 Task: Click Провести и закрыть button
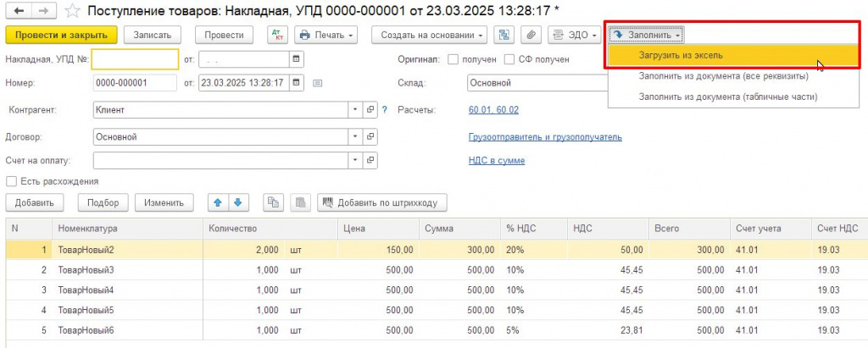[61, 35]
